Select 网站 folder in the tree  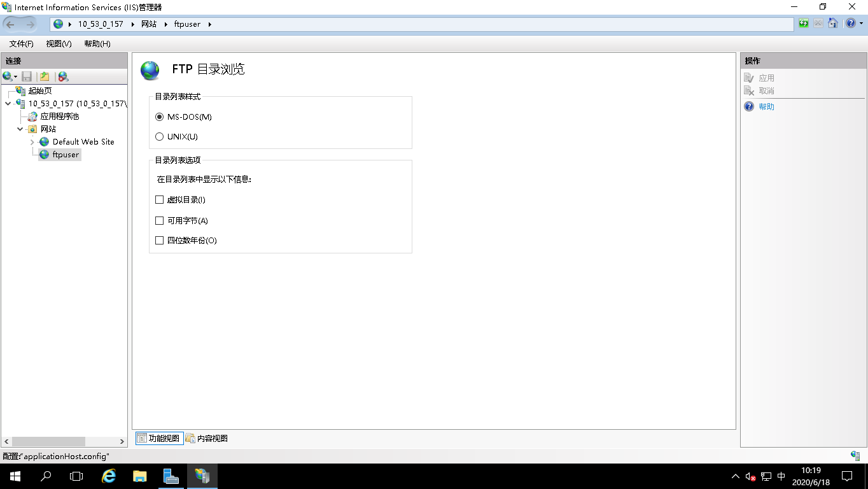pos(48,129)
